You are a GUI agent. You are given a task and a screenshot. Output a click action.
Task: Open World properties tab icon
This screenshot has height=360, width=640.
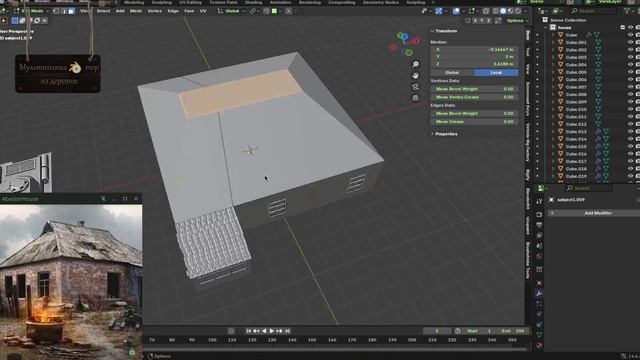(539, 256)
